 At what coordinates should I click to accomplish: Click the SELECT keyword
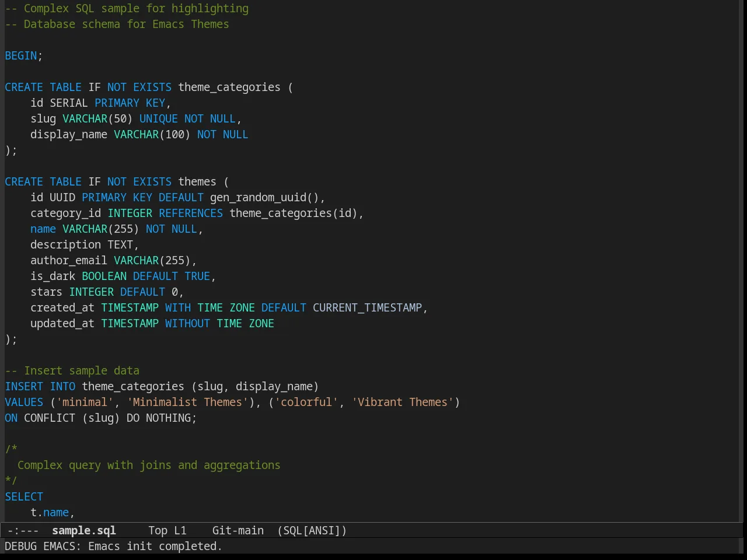(x=24, y=496)
